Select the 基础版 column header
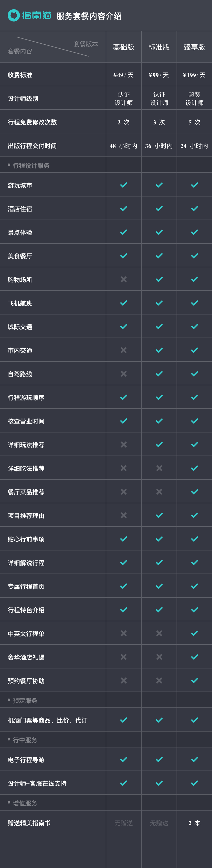Image resolution: width=212 pixels, height=868 pixels. click(x=123, y=47)
